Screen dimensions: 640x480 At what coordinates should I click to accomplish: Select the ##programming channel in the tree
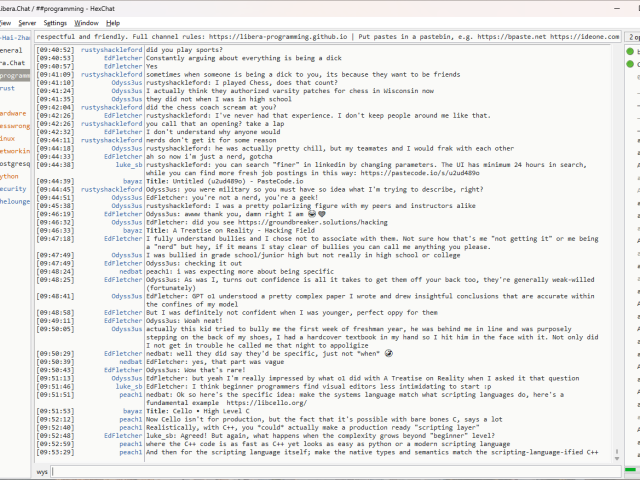click(14, 75)
